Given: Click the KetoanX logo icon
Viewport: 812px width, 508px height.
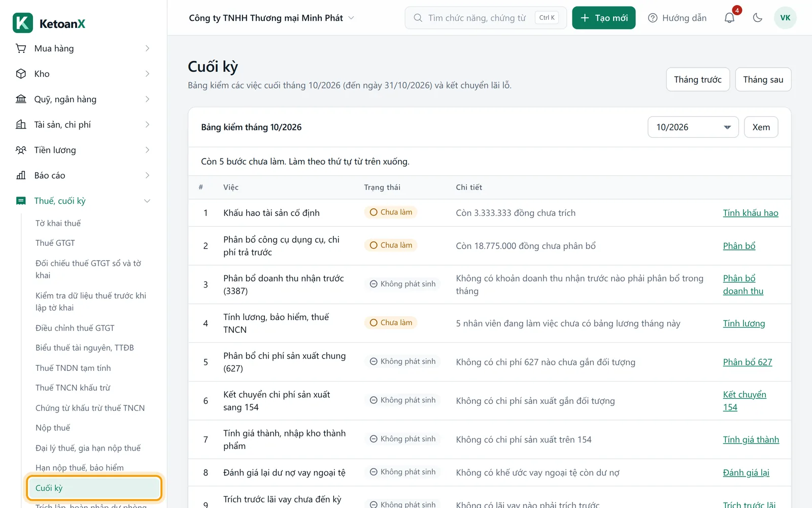Looking at the screenshot, I should (x=23, y=23).
